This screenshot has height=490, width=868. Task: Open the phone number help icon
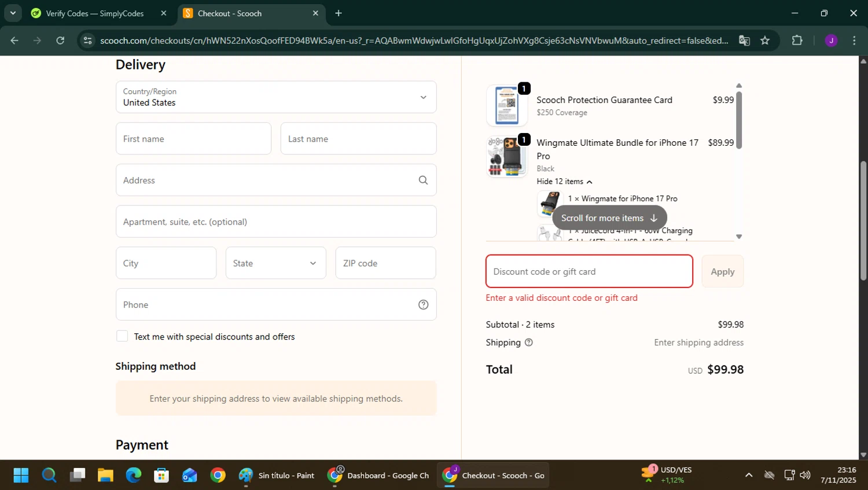pos(423,304)
